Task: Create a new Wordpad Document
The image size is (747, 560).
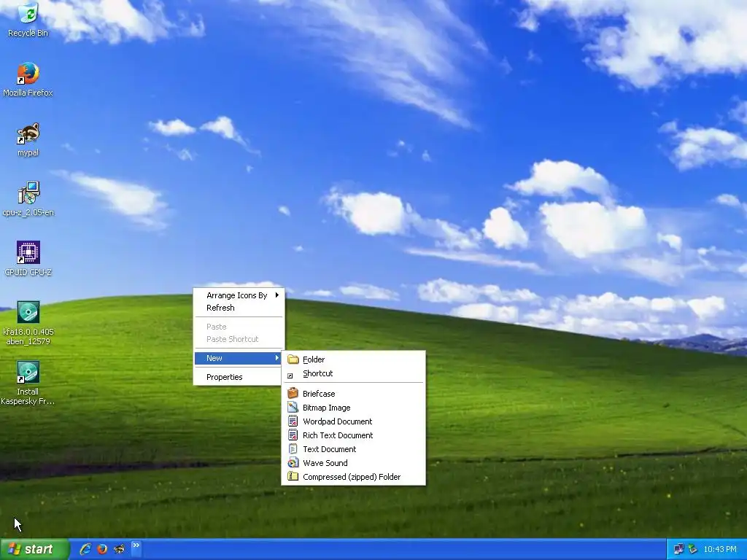Action: tap(354, 421)
